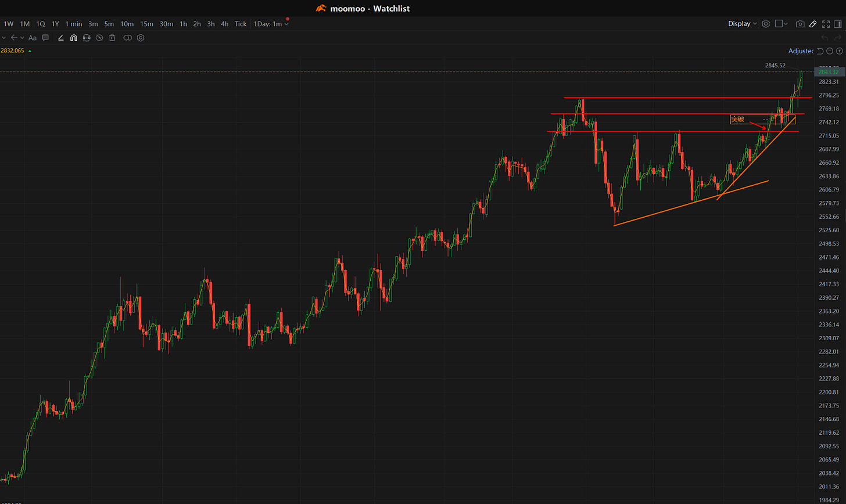Select the 3m interval
The width and height of the screenshot is (846, 504).
pyautogui.click(x=93, y=24)
